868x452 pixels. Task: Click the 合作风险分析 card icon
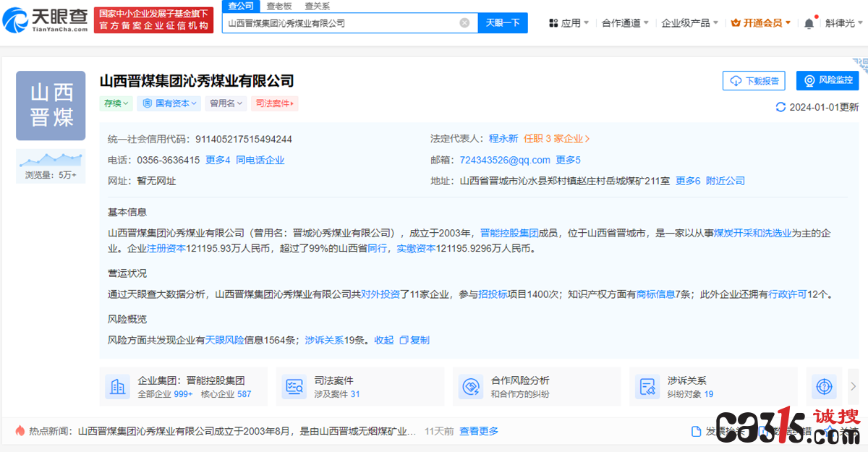[471, 387]
